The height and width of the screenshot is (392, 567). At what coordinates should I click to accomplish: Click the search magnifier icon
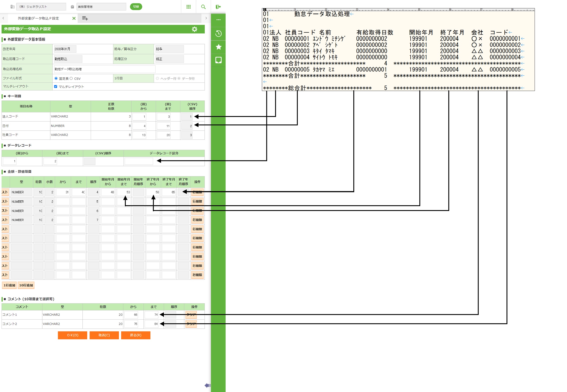click(203, 7)
